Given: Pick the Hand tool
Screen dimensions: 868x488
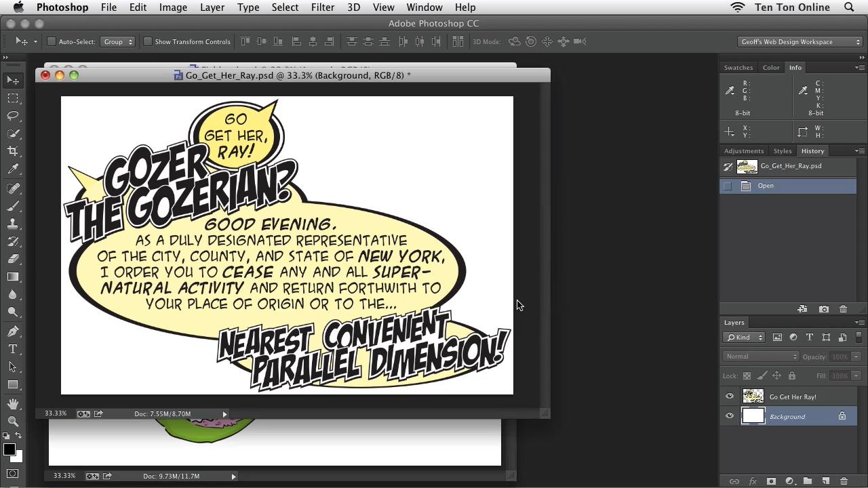Looking at the screenshot, I should tap(13, 404).
